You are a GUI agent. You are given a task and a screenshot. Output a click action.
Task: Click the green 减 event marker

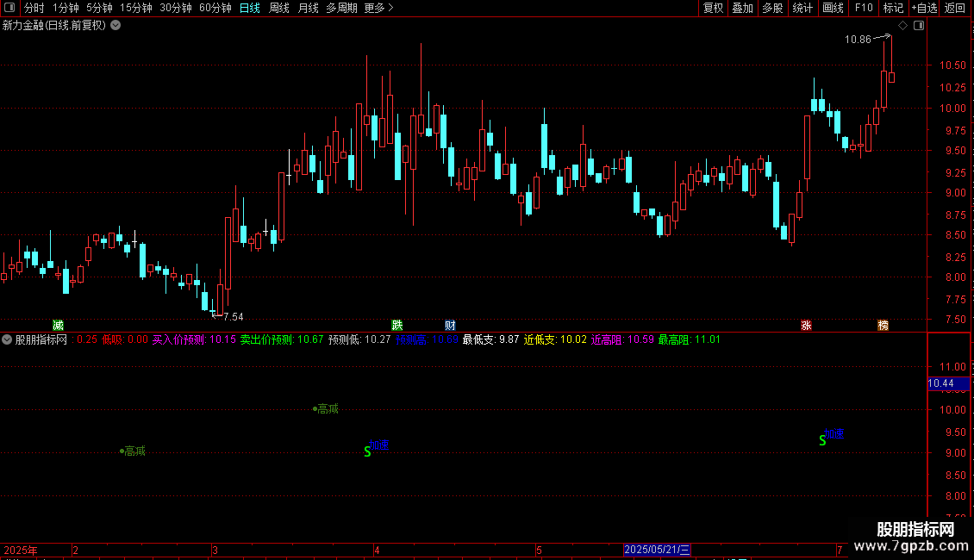58,326
